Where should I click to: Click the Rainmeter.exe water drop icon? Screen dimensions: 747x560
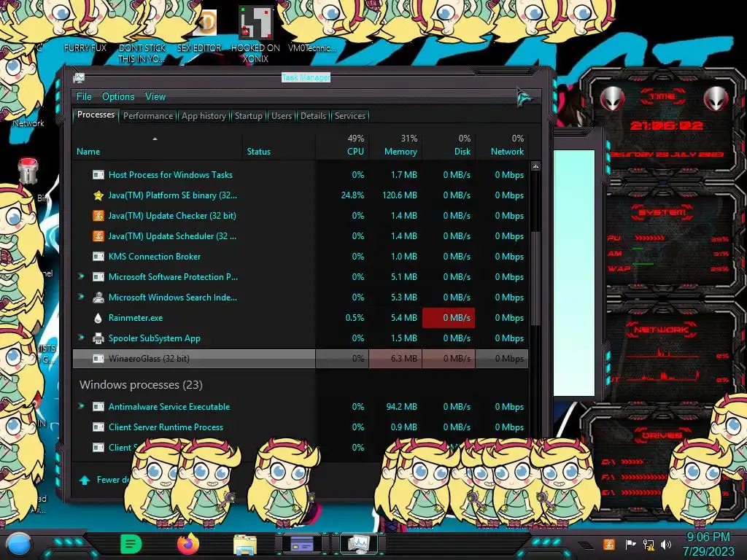tap(98, 318)
